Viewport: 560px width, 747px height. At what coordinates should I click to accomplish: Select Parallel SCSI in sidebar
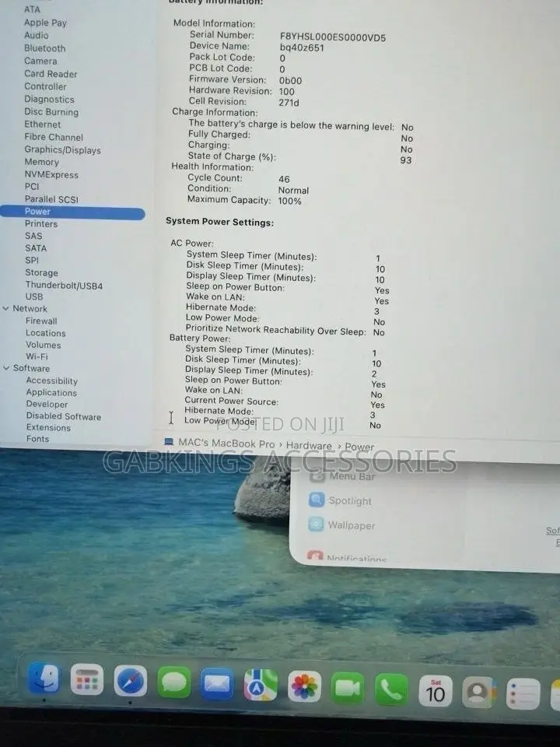51,199
